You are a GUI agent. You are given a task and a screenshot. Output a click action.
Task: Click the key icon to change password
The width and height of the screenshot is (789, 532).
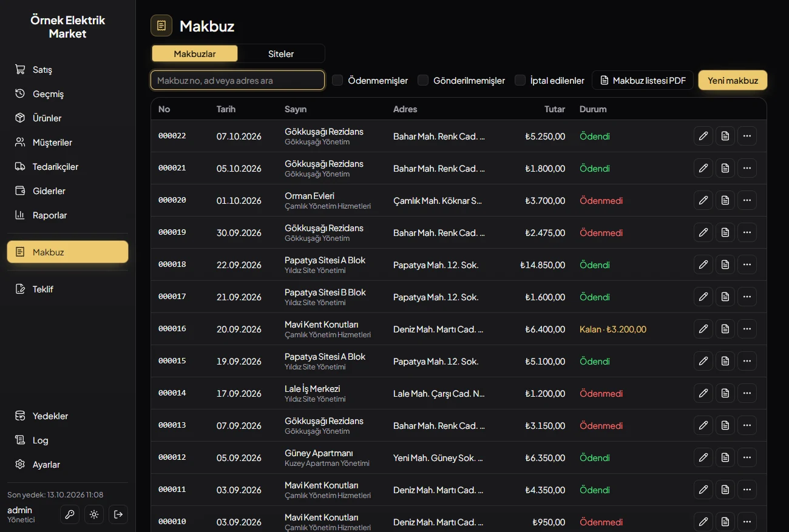(70, 514)
